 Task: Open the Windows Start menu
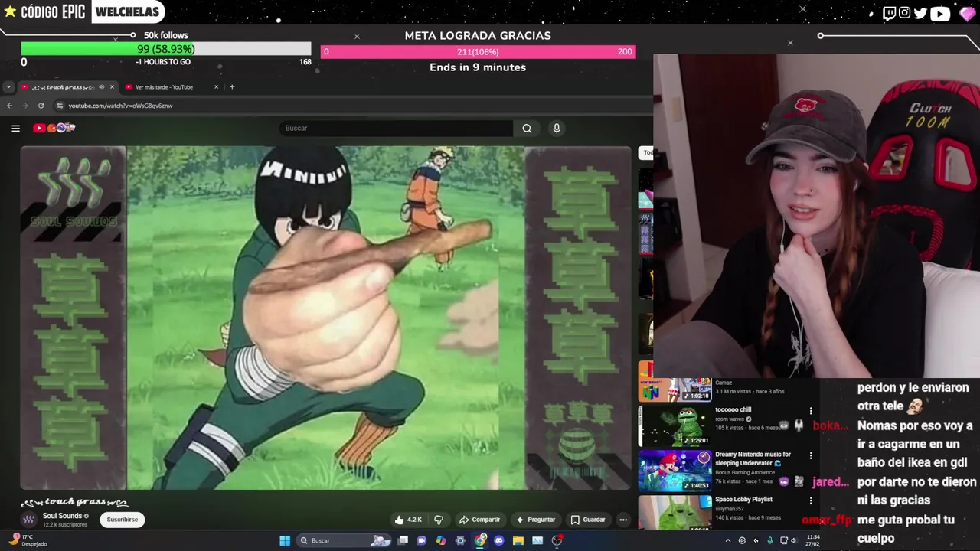coord(285,540)
